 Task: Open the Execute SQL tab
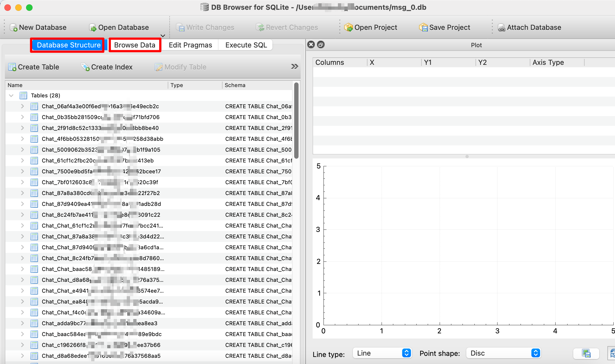[x=246, y=45]
